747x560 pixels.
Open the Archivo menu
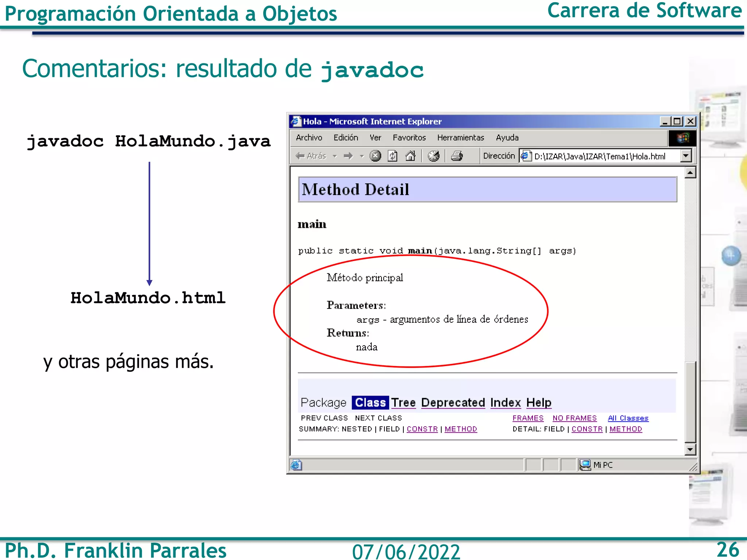tap(309, 137)
